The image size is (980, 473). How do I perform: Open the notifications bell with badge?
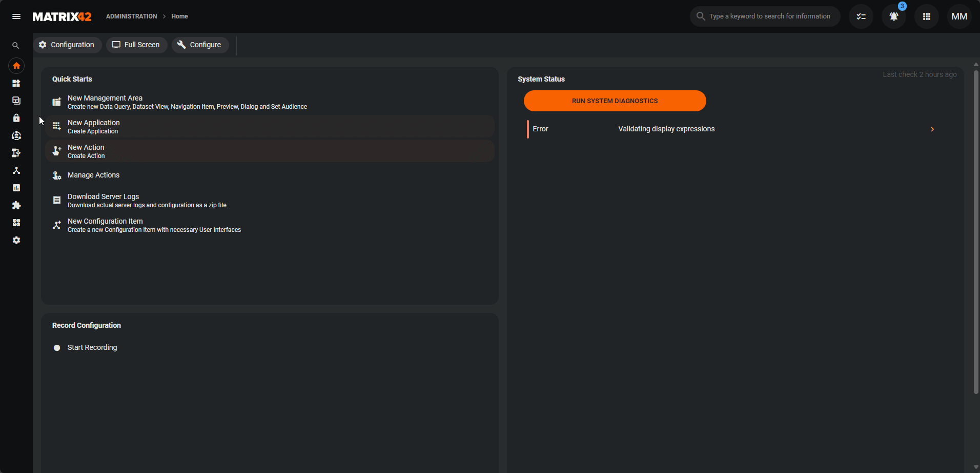tap(893, 16)
